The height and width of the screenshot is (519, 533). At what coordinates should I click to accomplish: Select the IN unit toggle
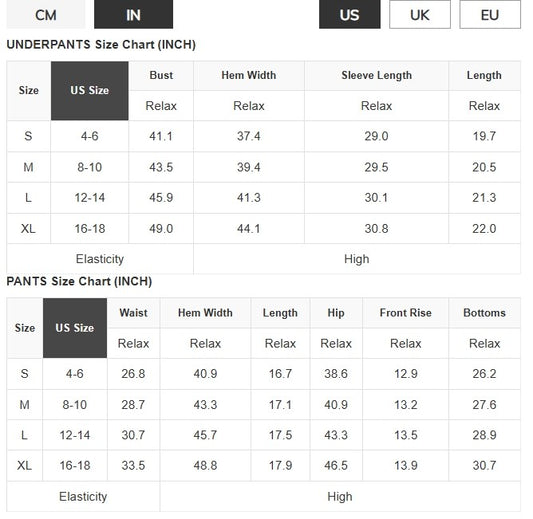[134, 15]
